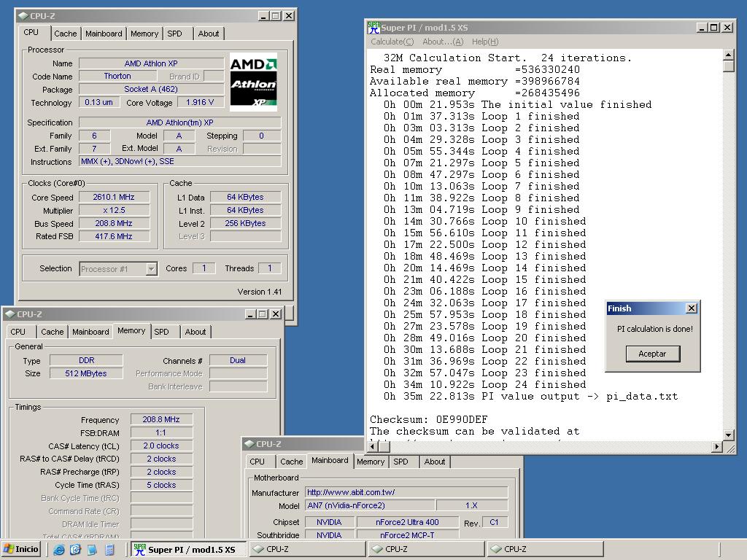Click Channels value Dual
Viewport: 747px width, 560px height.
238,360
